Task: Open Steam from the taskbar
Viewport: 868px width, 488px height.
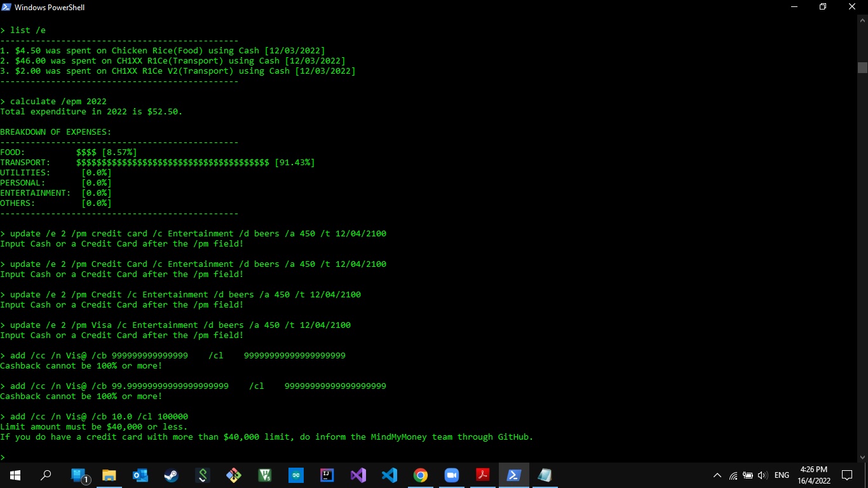Action: pos(172,475)
